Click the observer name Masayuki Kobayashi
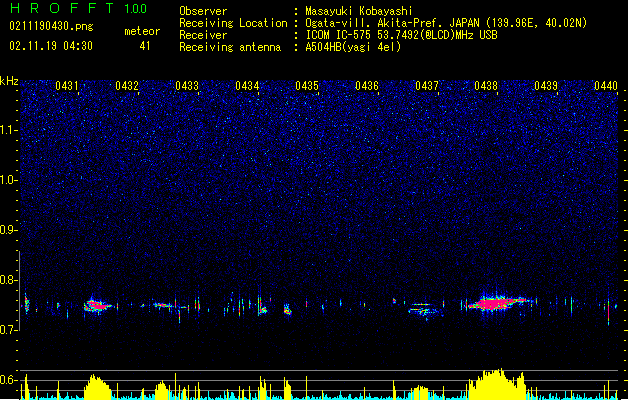The width and height of the screenshot is (629, 400). coord(359,11)
